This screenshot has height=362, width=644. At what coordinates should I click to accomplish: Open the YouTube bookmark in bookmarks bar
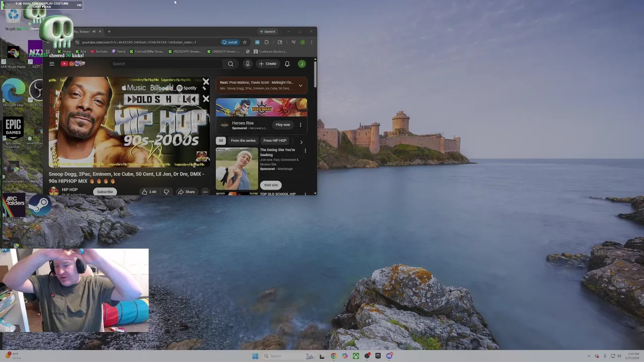[99, 51]
